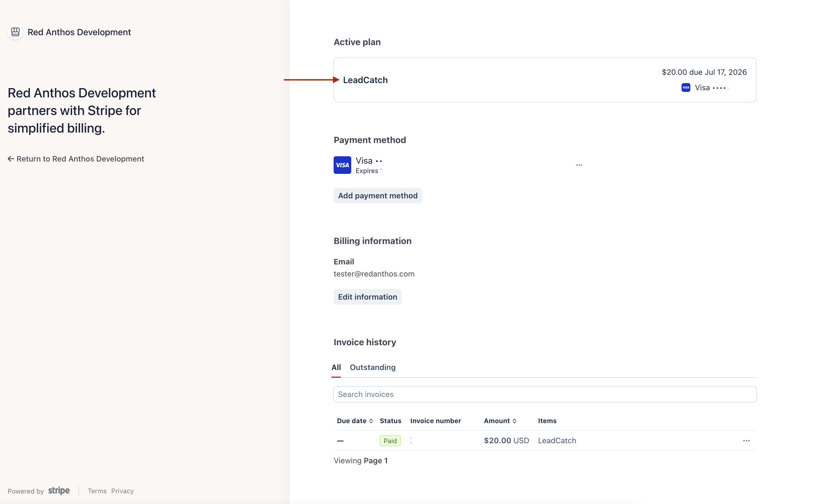Click Edit information button
The width and height of the screenshot is (839, 504).
click(367, 297)
